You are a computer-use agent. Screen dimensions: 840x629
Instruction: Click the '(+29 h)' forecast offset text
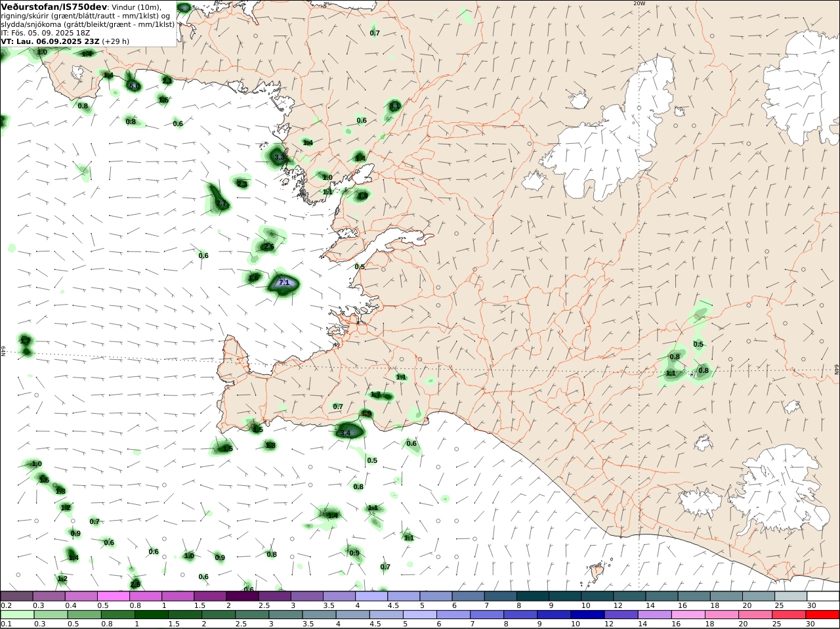point(115,41)
